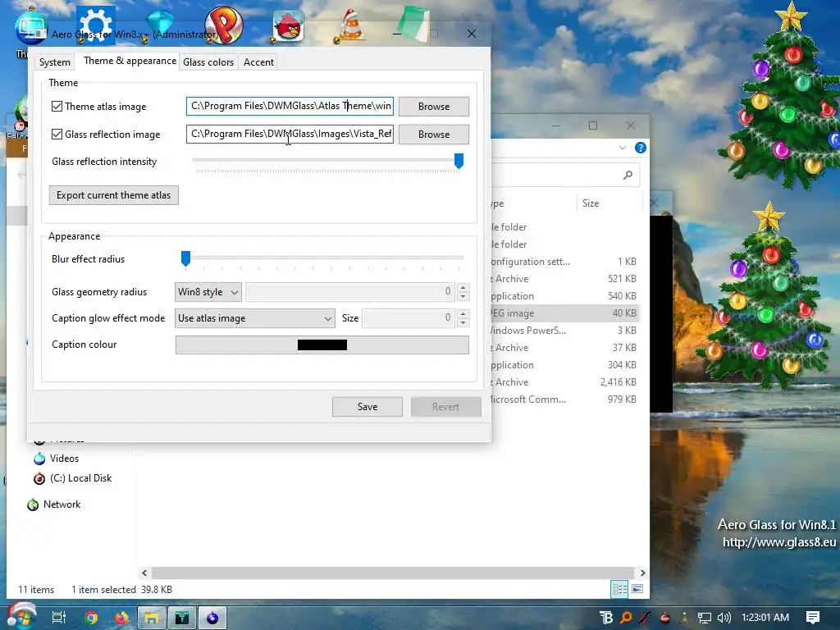Click the Explorer help question mark icon
This screenshot has height=630, width=840.
pos(640,148)
